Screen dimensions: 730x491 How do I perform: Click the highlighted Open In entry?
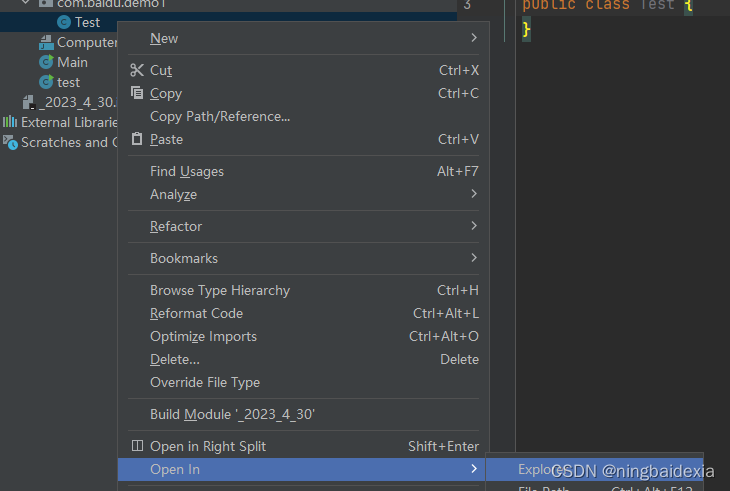pyautogui.click(x=304, y=469)
